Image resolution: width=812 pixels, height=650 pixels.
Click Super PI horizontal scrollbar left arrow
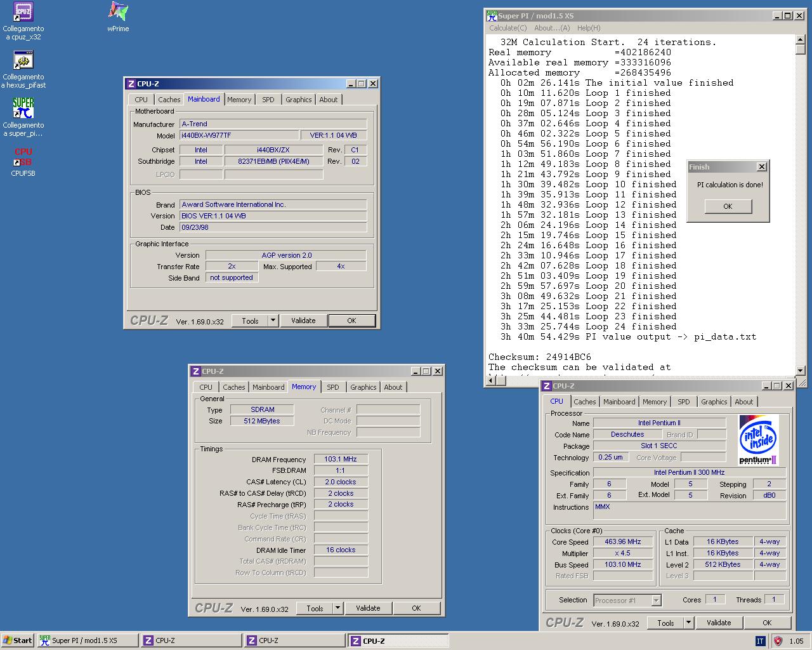pos(492,380)
